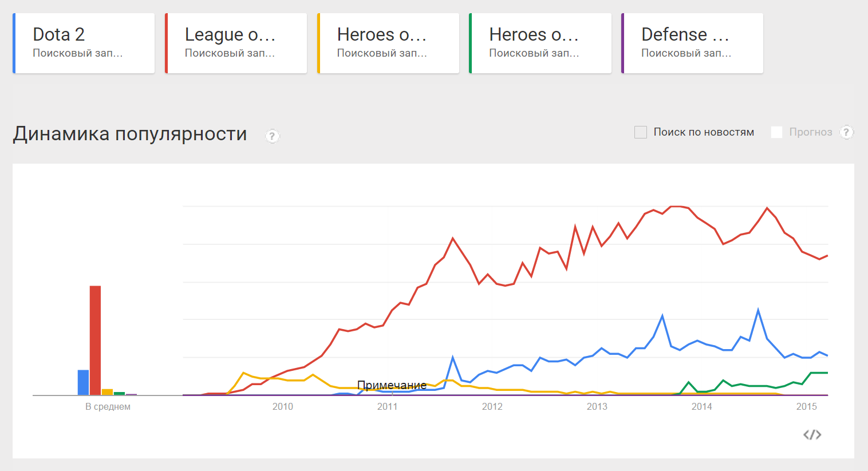Image resolution: width=868 pixels, height=471 pixels.
Task: Select the League o... search term card
Action: tap(236, 43)
